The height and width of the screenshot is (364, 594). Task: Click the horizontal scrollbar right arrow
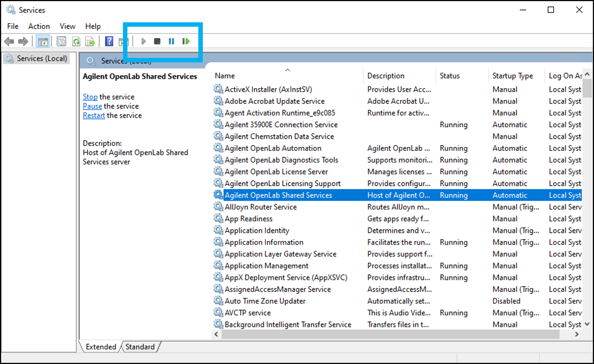[x=577, y=334]
